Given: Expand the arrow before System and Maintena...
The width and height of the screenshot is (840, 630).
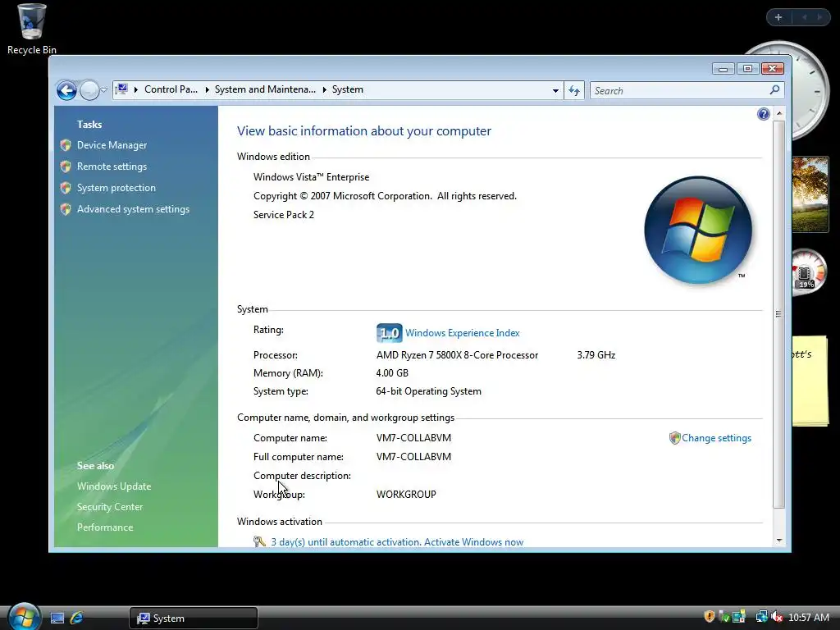Looking at the screenshot, I should (x=207, y=90).
